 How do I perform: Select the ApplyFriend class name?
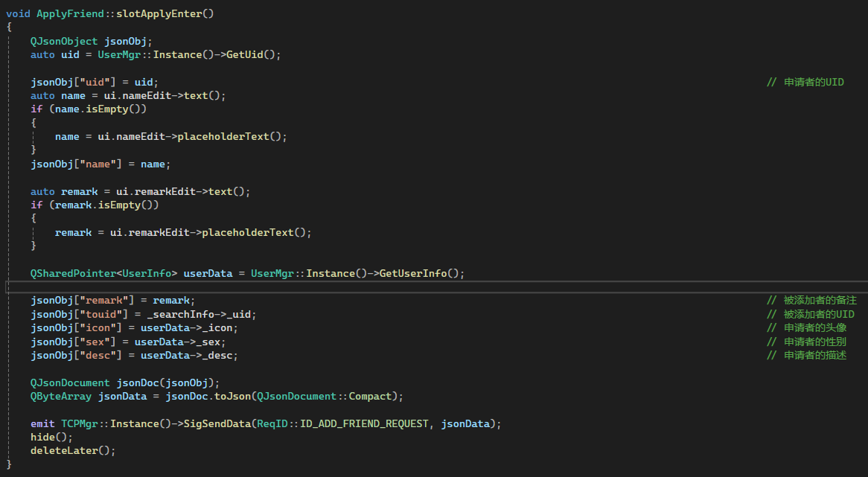pyautogui.click(x=70, y=14)
